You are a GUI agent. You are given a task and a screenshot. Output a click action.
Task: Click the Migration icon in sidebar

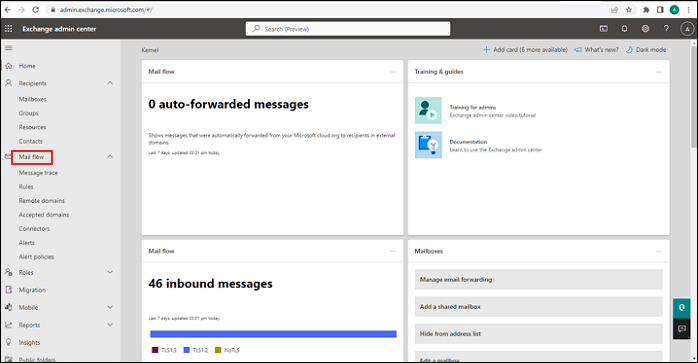[x=8, y=290]
